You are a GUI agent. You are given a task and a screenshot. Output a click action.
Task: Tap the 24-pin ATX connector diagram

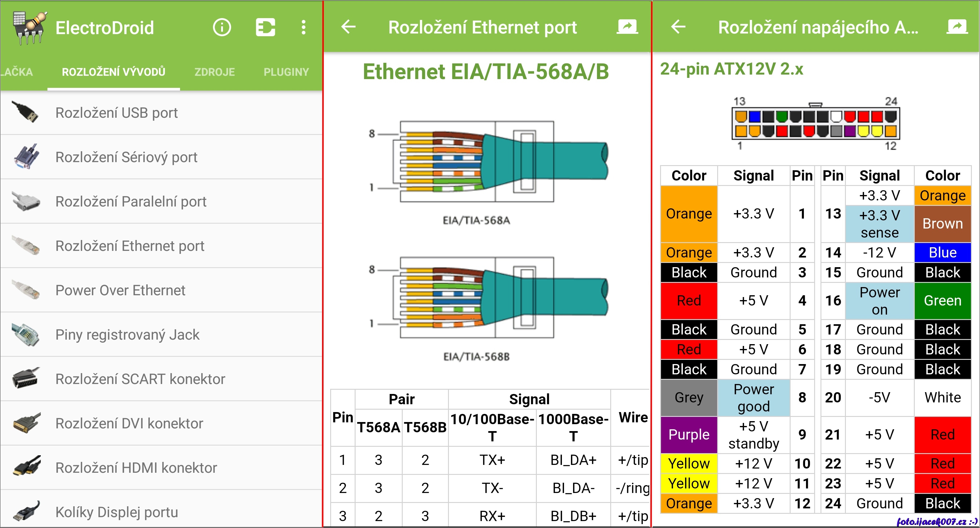tap(815, 123)
